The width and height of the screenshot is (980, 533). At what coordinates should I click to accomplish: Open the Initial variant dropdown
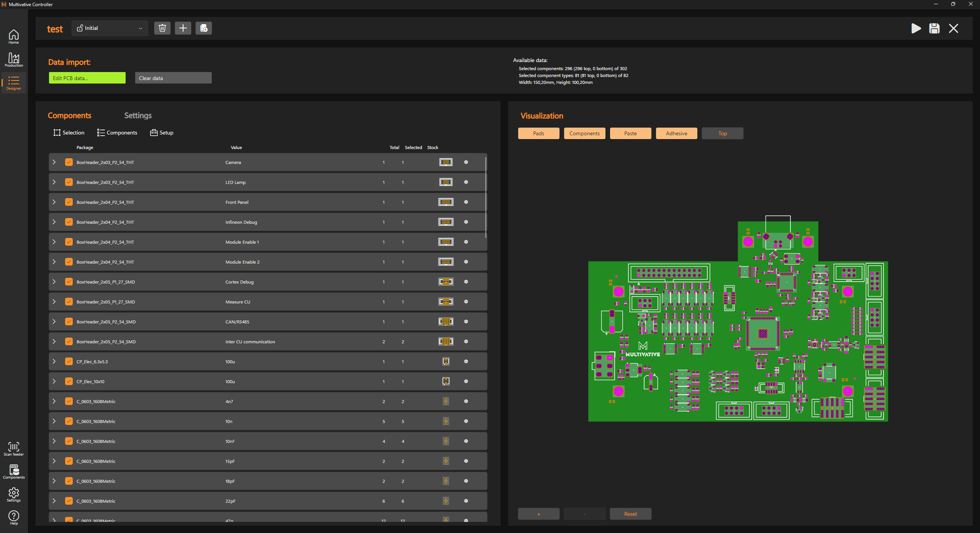[x=110, y=28]
